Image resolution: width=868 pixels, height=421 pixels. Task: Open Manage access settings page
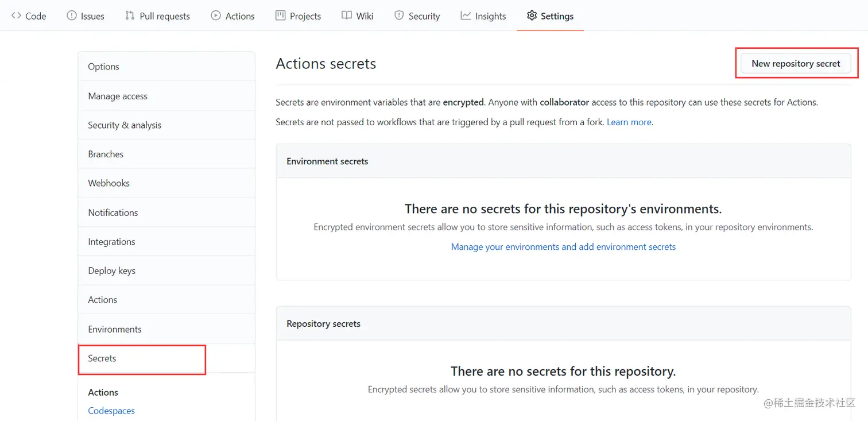166,96
